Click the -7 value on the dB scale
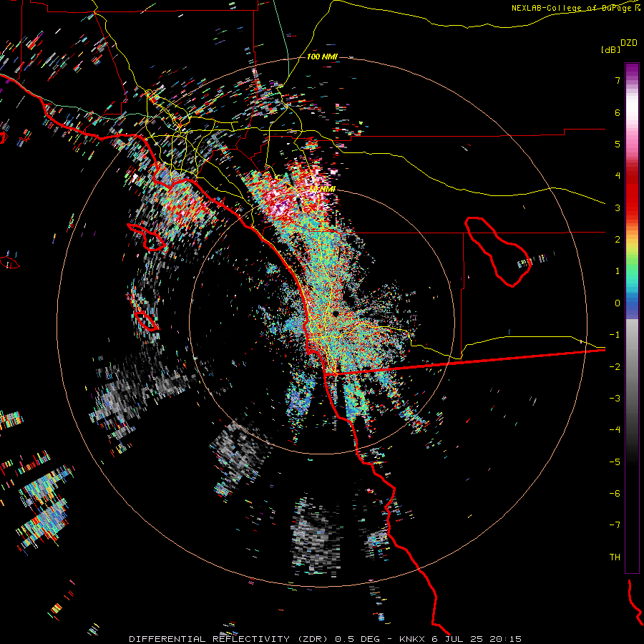Image resolution: width=644 pixels, height=644 pixels. 615,525
